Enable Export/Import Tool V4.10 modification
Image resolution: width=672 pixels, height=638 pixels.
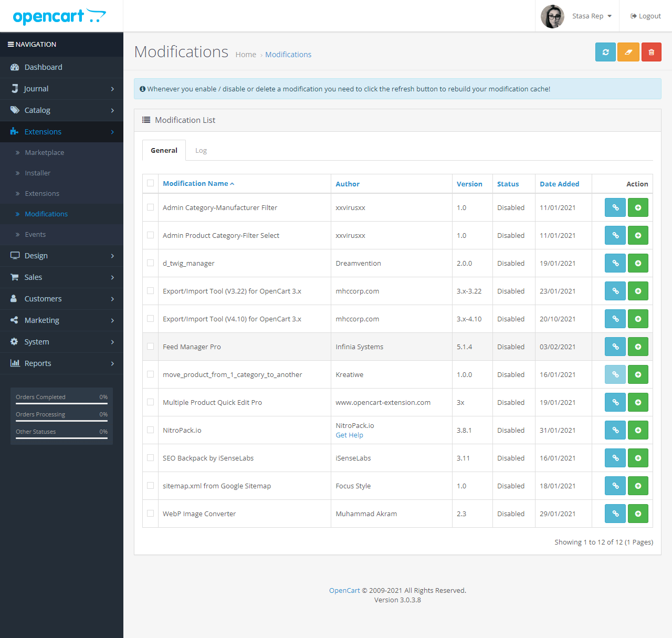(x=638, y=319)
